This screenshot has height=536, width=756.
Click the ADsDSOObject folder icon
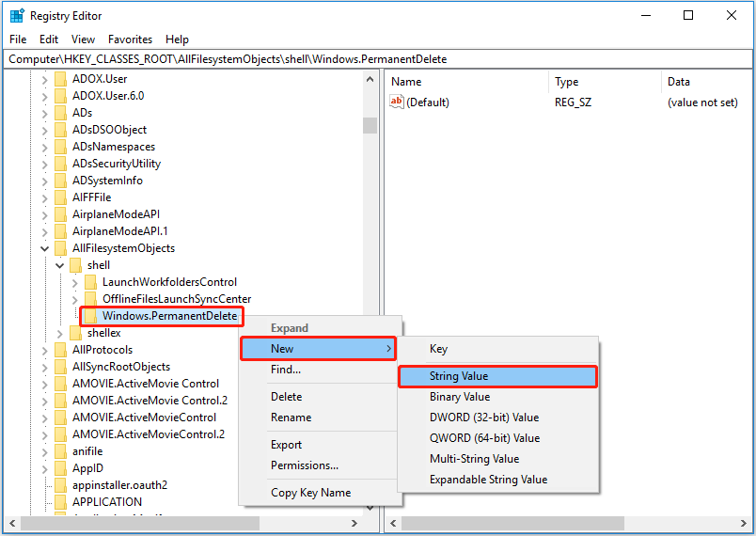click(60, 130)
